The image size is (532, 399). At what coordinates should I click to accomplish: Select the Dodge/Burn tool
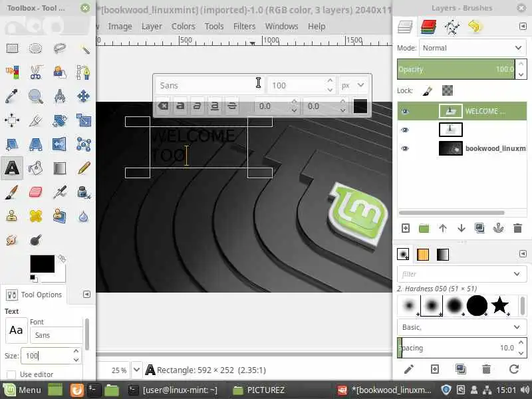pos(36,240)
